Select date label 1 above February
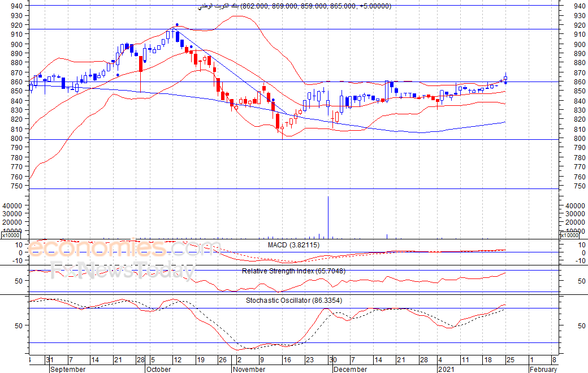 [x=531, y=360]
